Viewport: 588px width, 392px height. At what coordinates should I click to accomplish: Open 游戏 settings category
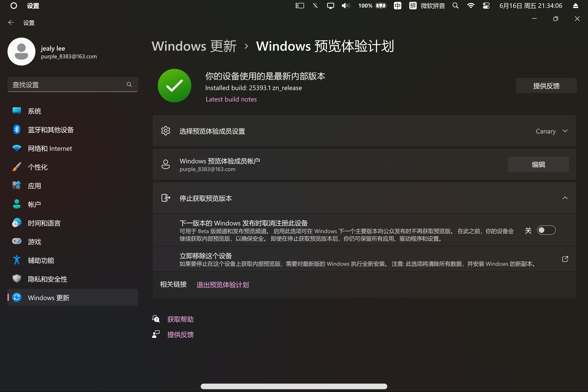click(x=73, y=241)
